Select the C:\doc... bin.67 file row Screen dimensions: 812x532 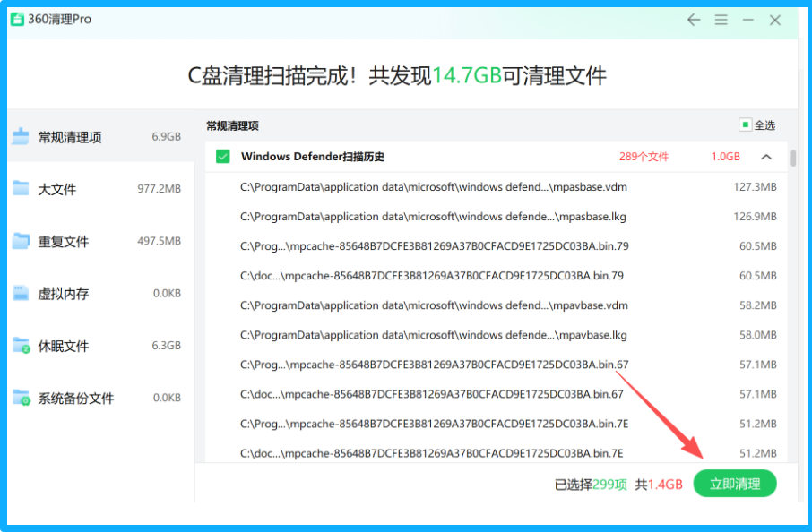pos(497,394)
